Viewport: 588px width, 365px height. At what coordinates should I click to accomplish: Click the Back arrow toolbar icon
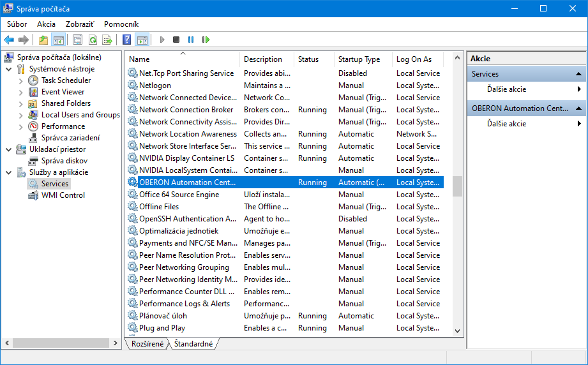click(x=9, y=40)
